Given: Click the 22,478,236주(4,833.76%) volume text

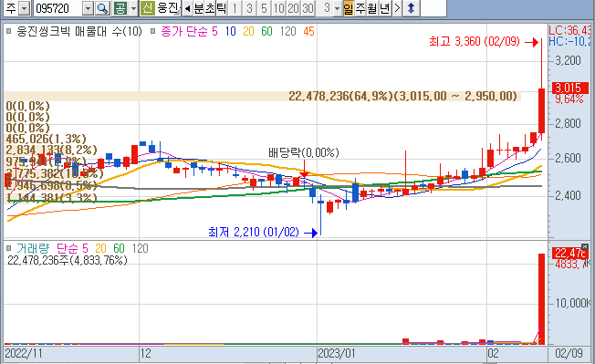Looking at the screenshot, I should (x=68, y=260).
